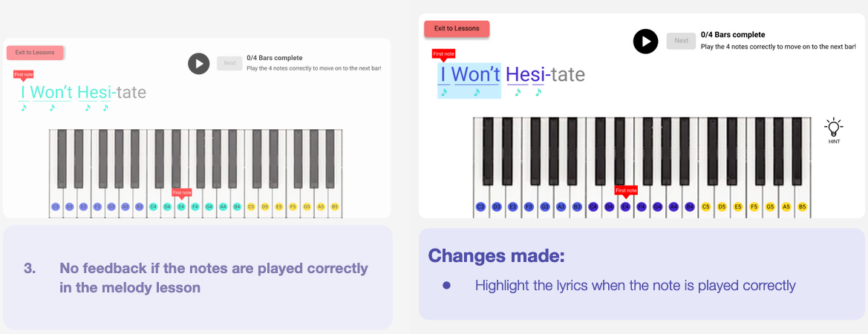The height and width of the screenshot is (334, 868).
Task: Click Exit to Lessons in right panel
Action: [457, 29]
